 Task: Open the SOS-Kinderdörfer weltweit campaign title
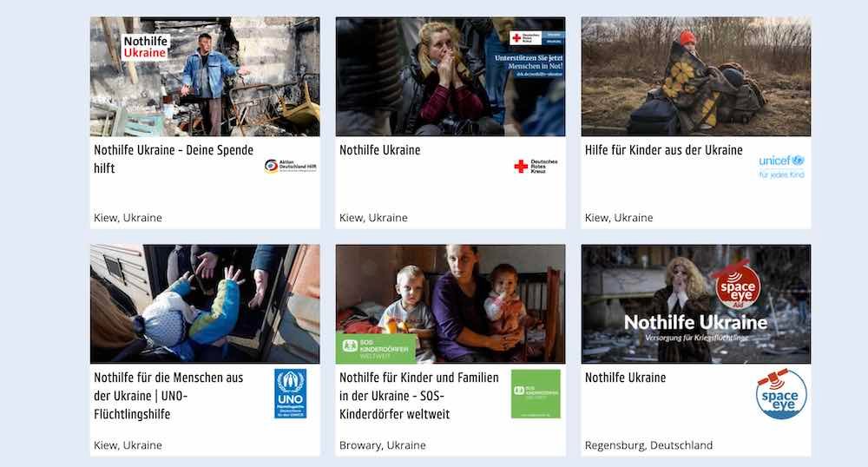pyautogui.click(x=419, y=396)
